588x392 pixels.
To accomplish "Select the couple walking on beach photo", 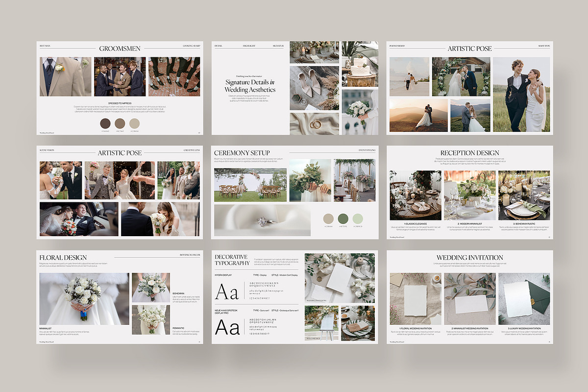I will point(409,76).
